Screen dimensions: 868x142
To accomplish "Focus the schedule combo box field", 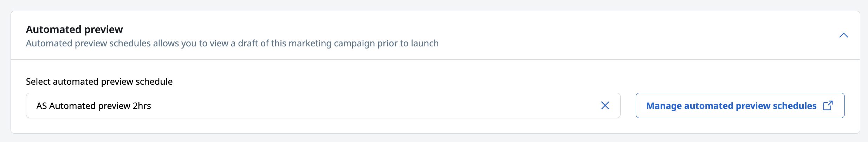I will pyautogui.click(x=323, y=105).
